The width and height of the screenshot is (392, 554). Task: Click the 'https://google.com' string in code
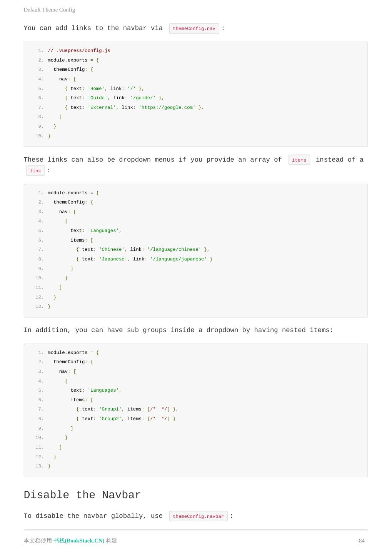(x=167, y=107)
